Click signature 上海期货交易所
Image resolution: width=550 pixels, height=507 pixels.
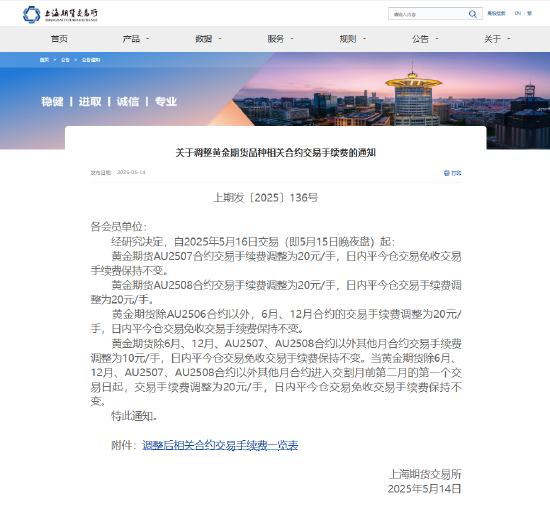coord(425,474)
